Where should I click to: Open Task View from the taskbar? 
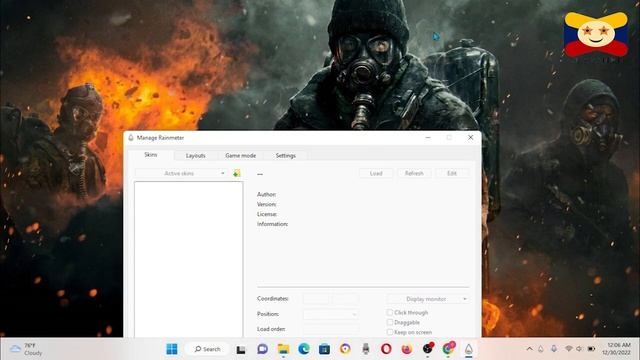[241, 349]
